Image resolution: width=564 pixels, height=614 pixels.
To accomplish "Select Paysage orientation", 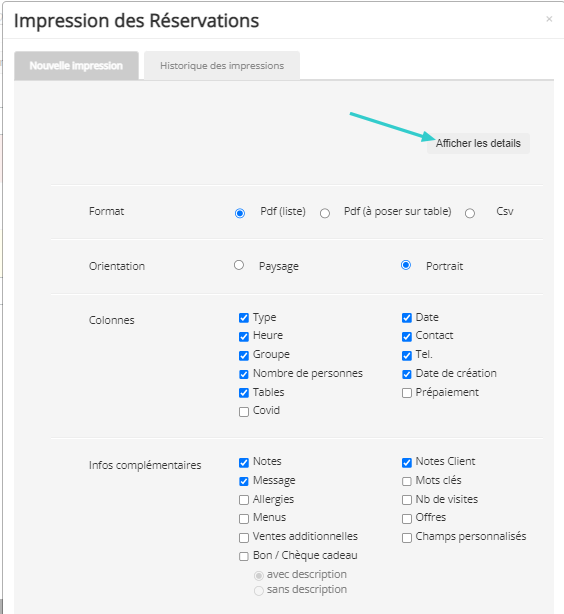I will point(239,265).
